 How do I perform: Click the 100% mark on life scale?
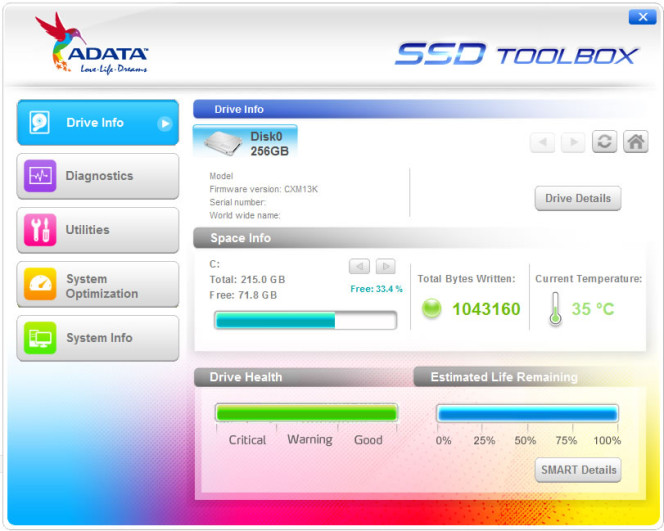pyautogui.click(x=607, y=440)
